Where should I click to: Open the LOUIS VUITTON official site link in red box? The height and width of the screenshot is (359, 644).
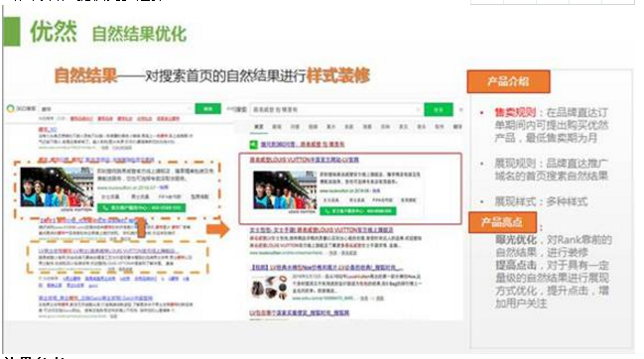(x=305, y=160)
